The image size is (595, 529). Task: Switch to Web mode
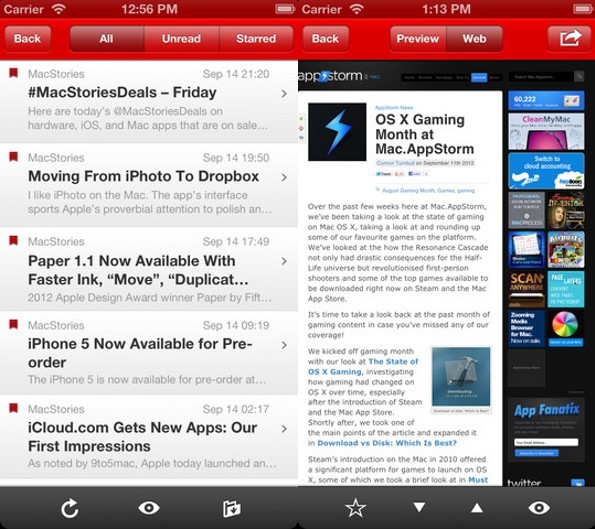pos(474,38)
